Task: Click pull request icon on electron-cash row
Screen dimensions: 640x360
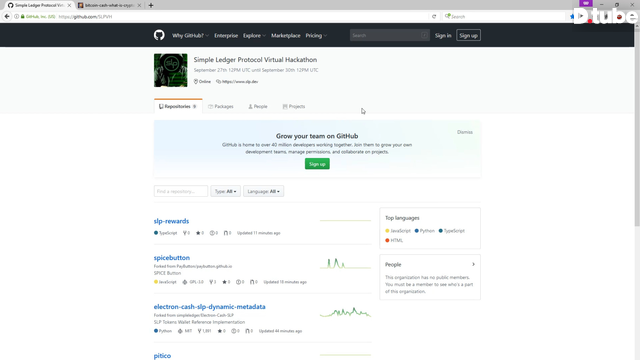Action: point(247,331)
